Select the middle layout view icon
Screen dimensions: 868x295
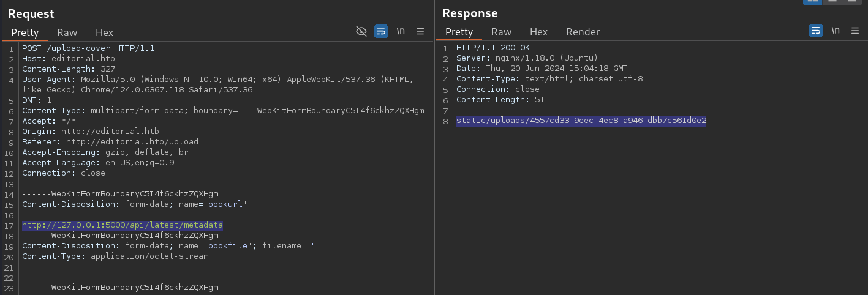coord(832,2)
